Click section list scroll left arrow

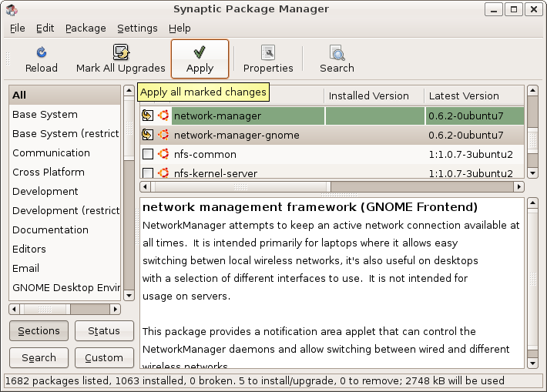pyautogui.click(x=14, y=309)
